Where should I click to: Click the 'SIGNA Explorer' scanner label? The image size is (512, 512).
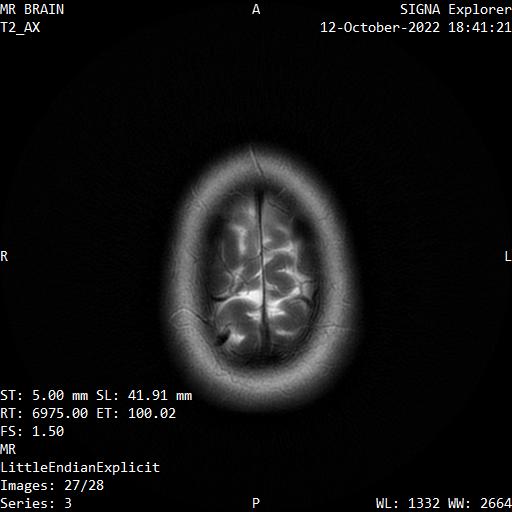tap(456, 10)
